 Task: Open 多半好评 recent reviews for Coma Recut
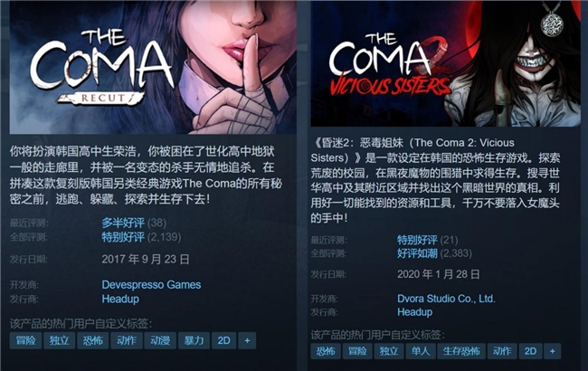(123, 223)
